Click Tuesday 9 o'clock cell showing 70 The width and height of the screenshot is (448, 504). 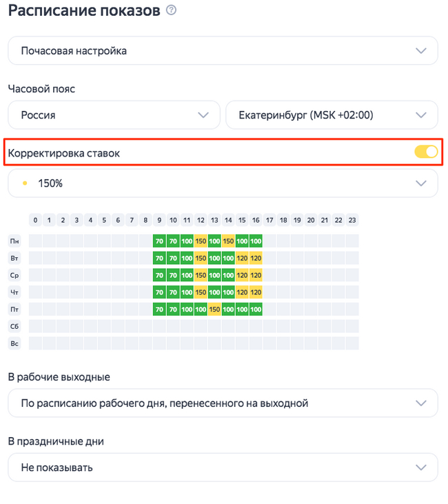pos(159,259)
